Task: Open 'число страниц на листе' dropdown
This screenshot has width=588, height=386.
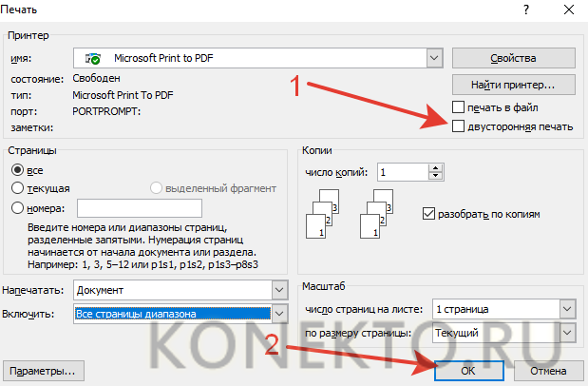Action: [567, 310]
